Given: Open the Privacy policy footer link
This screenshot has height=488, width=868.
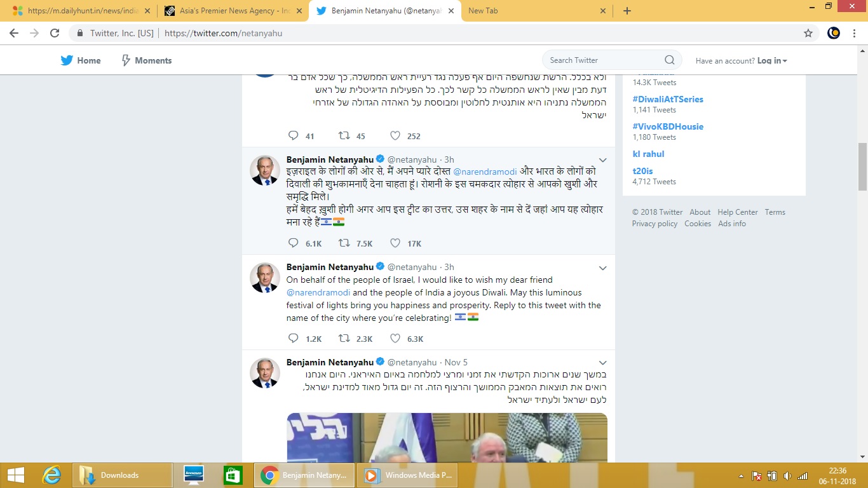Looking at the screenshot, I should [654, 224].
